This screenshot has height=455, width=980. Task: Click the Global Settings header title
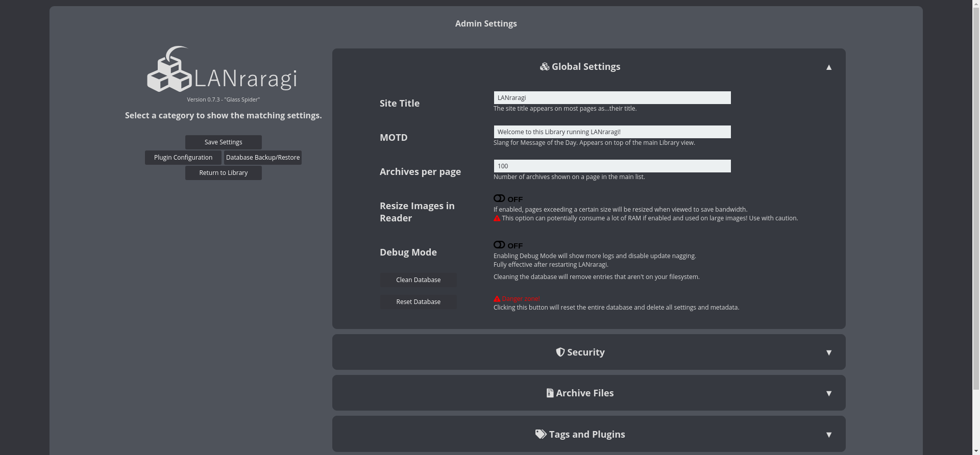[586, 67]
